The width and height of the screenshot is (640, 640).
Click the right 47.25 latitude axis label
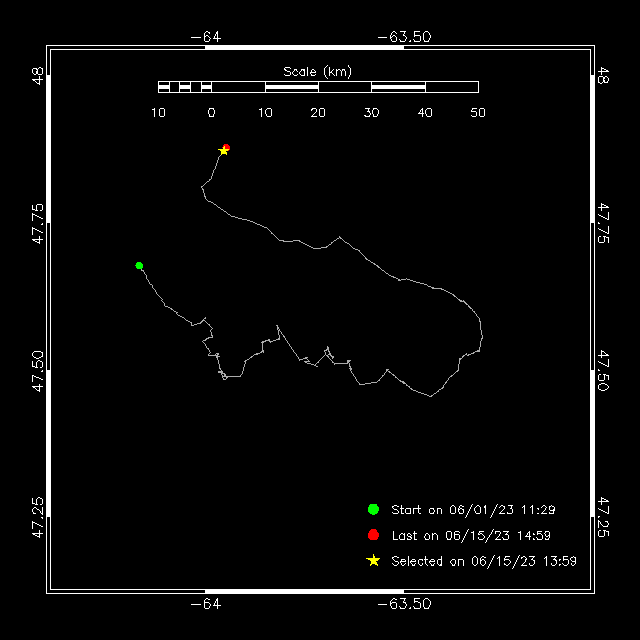(x=603, y=517)
